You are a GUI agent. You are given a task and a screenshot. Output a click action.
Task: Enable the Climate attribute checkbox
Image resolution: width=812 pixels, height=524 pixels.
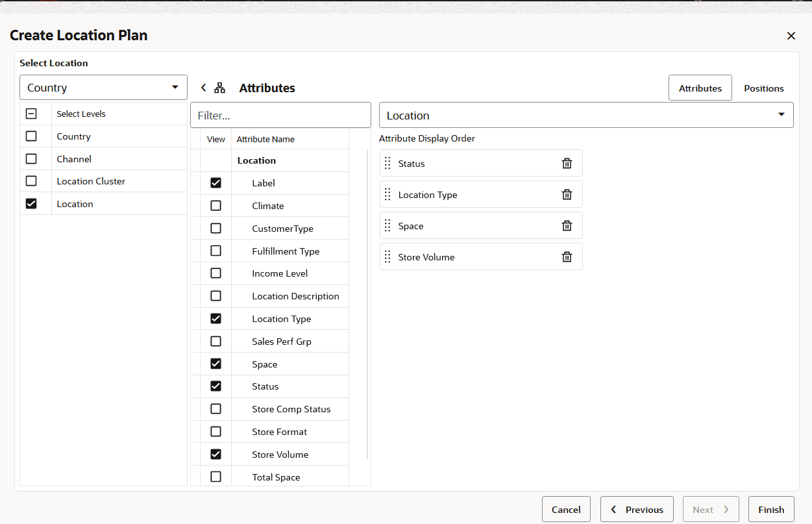point(215,205)
